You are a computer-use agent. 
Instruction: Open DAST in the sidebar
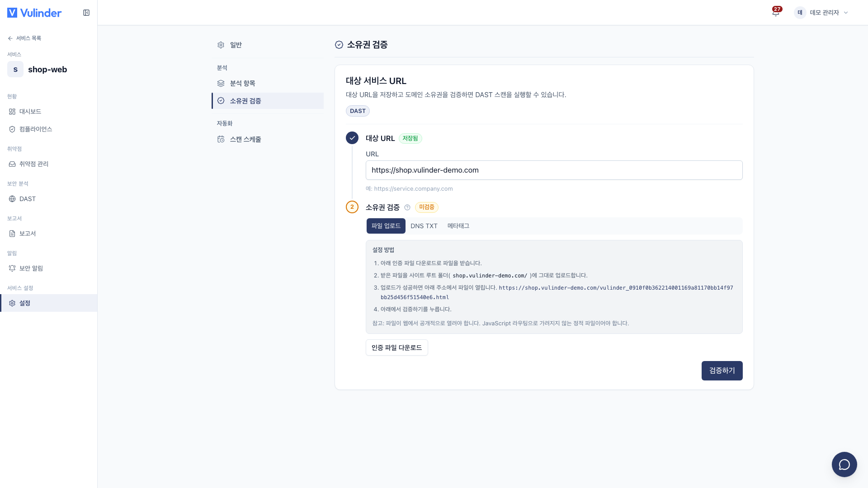pyautogui.click(x=48, y=199)
